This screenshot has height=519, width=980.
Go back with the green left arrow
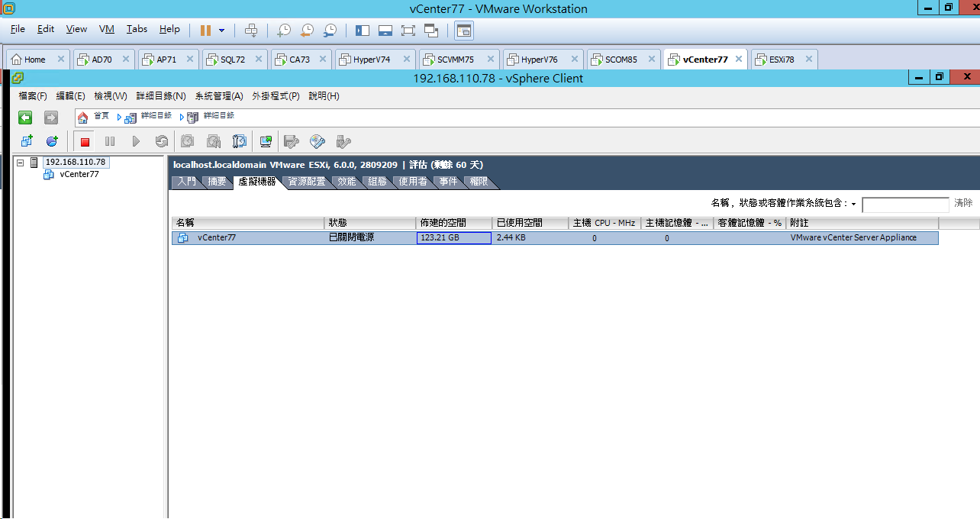(x=25, y=117)
